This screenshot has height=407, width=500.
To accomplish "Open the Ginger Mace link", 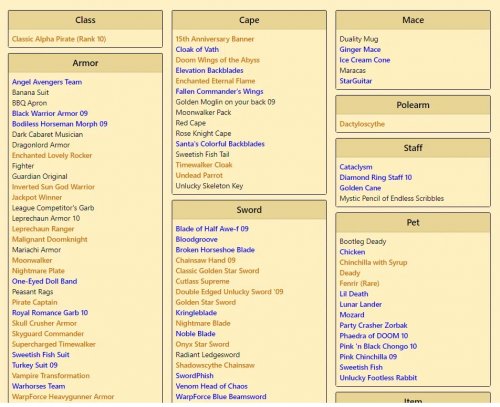I will (x=360, y=50).
